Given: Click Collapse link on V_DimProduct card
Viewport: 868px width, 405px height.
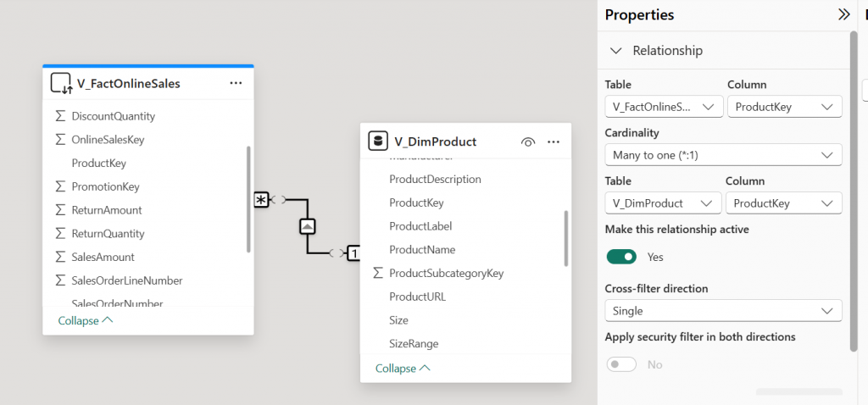Looking at the screenshot, I should 403,369.
